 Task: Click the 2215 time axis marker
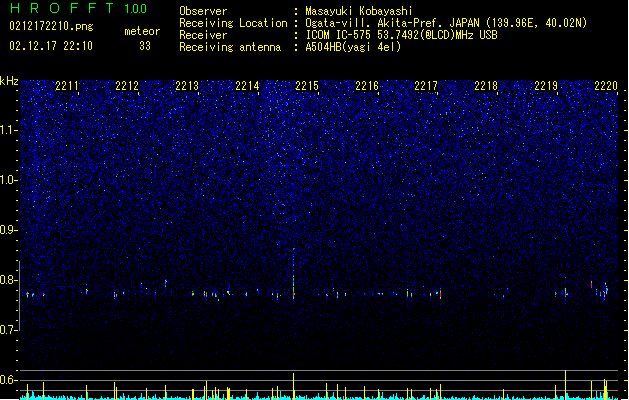pyautogui.click(x=307, y=86)
